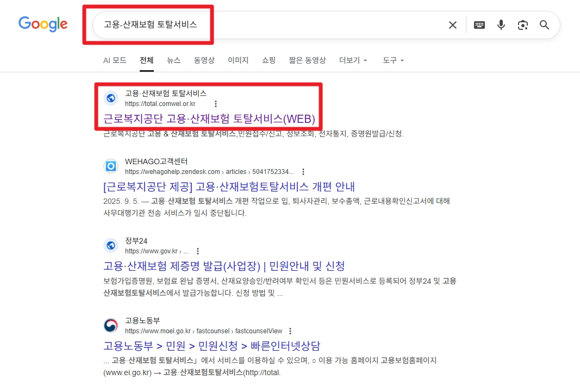Screen dimensions: 580x392
Task: Clear the search query with the X icon
Action: 452,24
